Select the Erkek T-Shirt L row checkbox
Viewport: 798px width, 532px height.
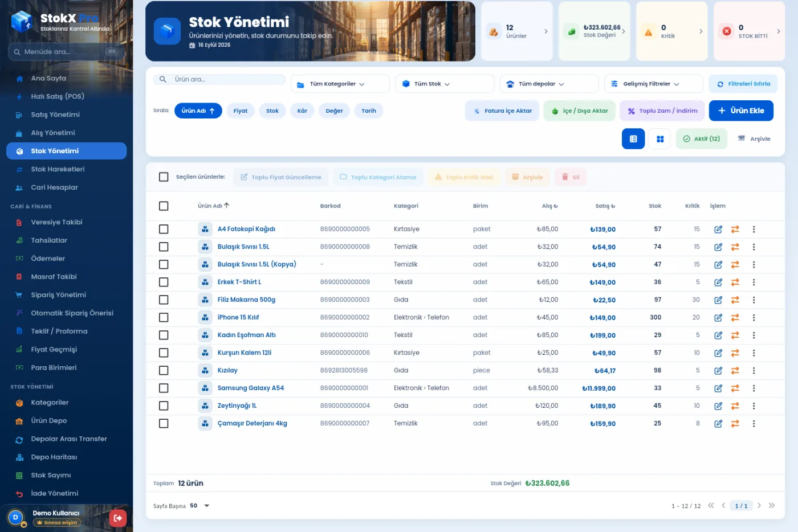(x=164, y=282)
